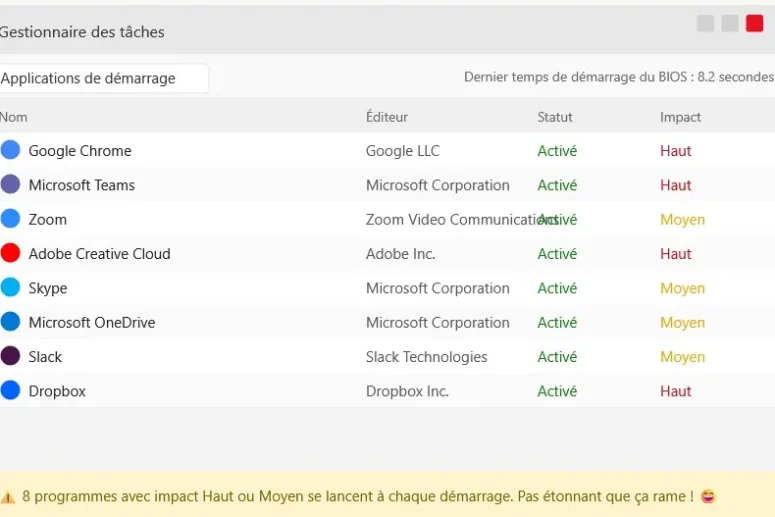Viewport: 775px width, 517px height.
Task: Click Moyen impact for Skype
Action: (682, 288)
